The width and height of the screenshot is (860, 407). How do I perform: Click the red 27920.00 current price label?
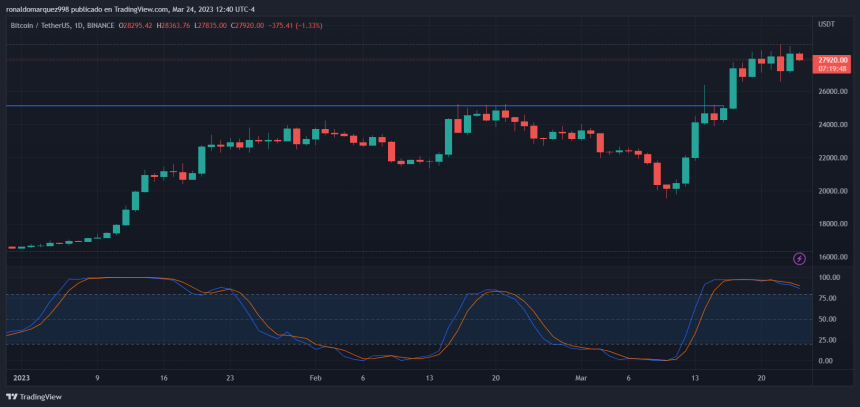(x=834, y=60)
